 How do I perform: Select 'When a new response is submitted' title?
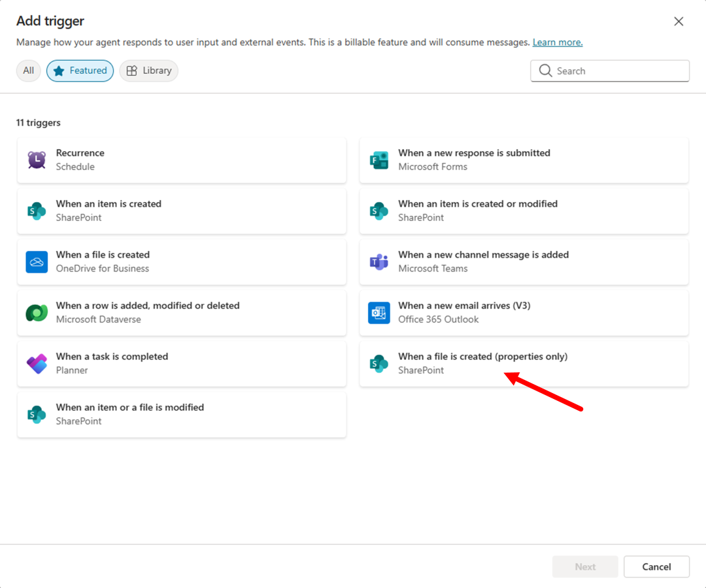(x=474, y=153)
